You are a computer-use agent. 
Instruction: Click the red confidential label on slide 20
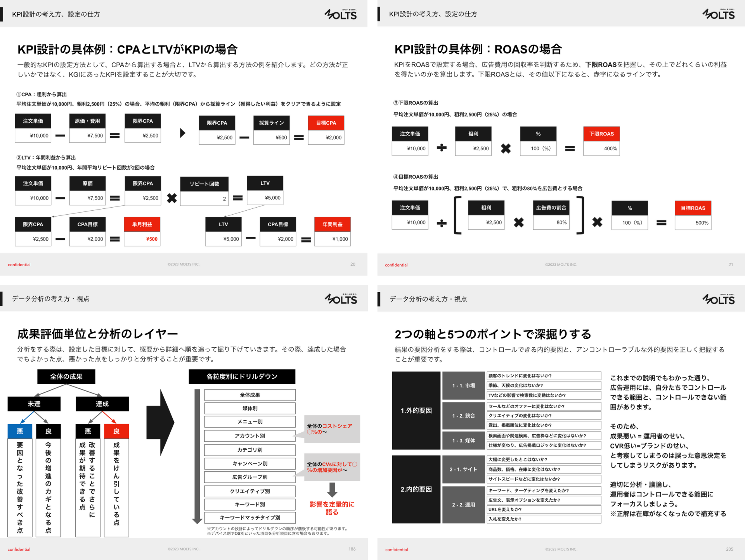click(19, 265)
